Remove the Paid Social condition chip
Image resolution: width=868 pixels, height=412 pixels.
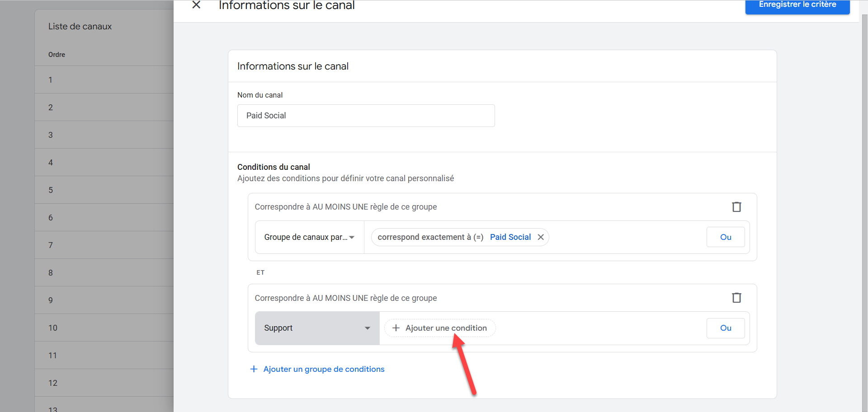[x=541, y=237]
